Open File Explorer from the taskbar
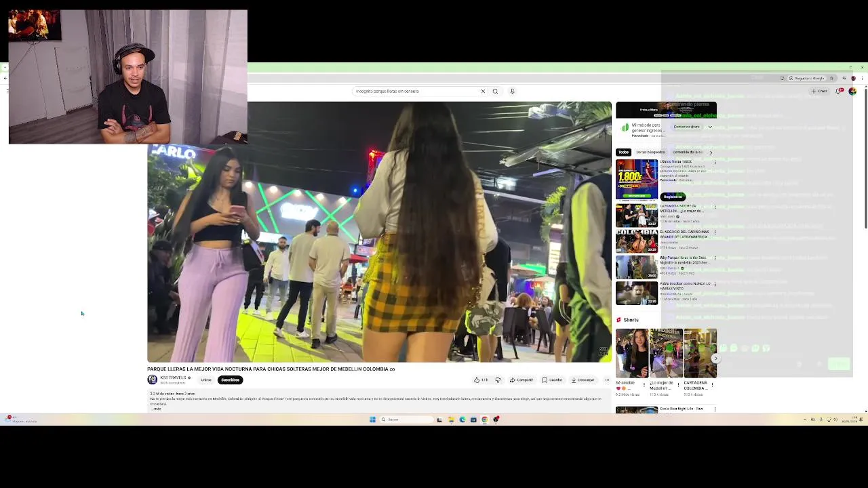Viewport: 868px width, 488px height. click(451, 420)
